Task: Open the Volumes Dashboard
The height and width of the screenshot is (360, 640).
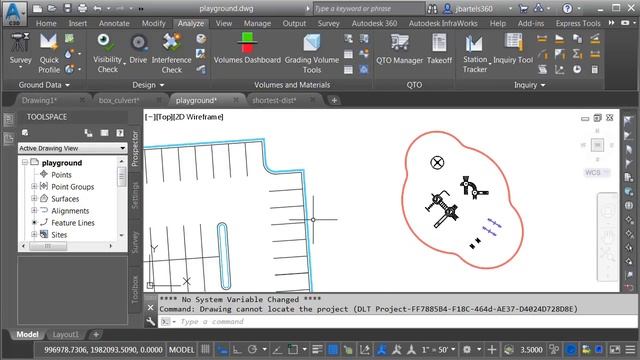Action: point(247,49)
